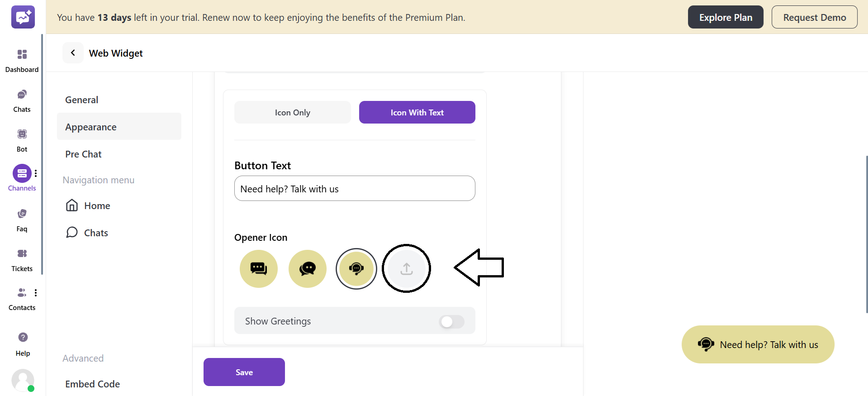This screenshot has height=396, width=868.
Task: Click the Save button
Action: [244, 372]
